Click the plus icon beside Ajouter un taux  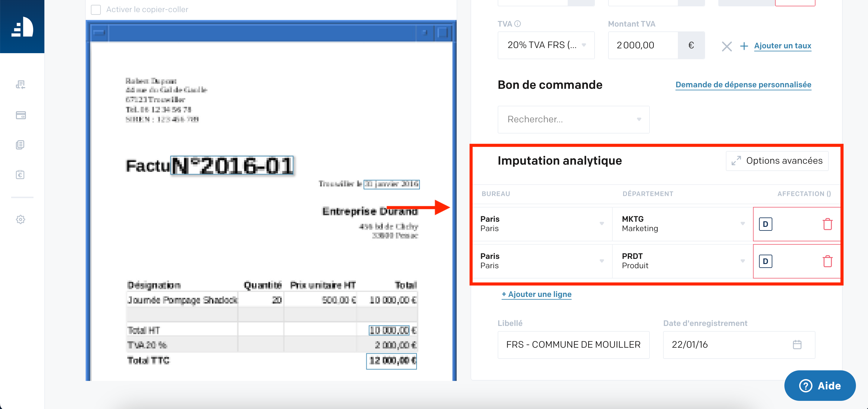point(744,46)
